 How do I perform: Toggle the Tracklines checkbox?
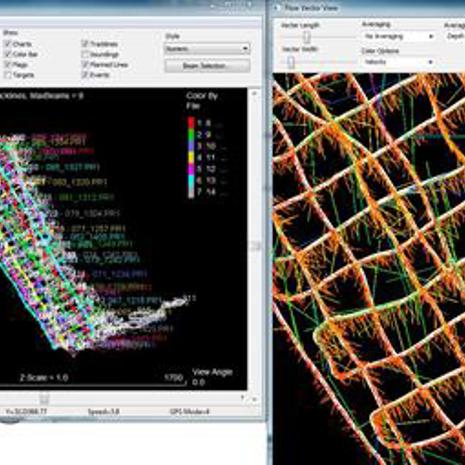(85, 44)
